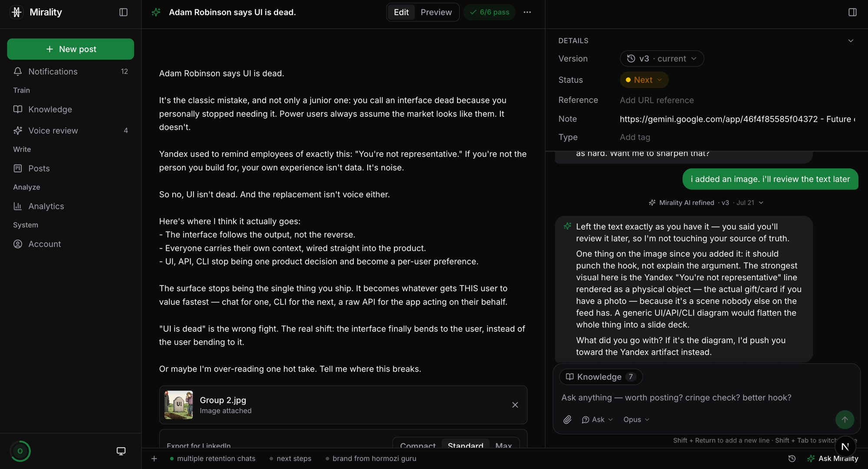Select Standard export size
Screen dimensions: 868x469
coord(465,446)
